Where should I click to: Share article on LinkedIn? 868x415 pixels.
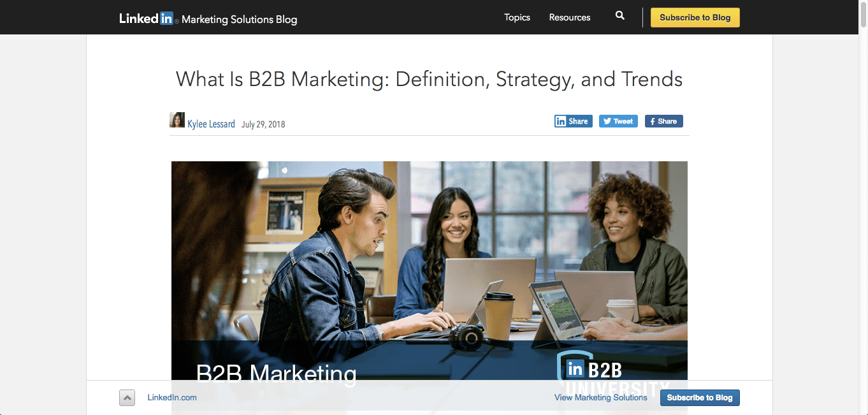(x=574, y=121)
